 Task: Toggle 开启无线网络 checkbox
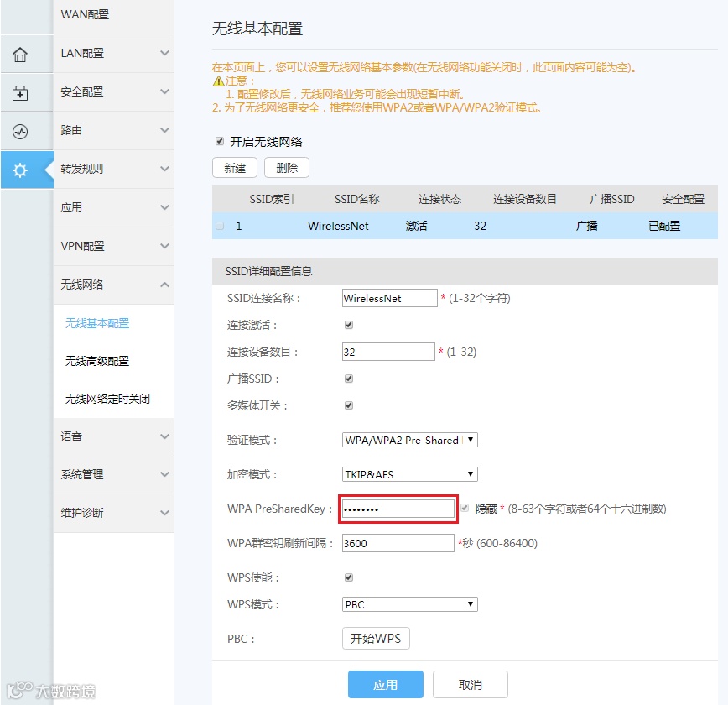pyautogui.click(x=220, y=141)
